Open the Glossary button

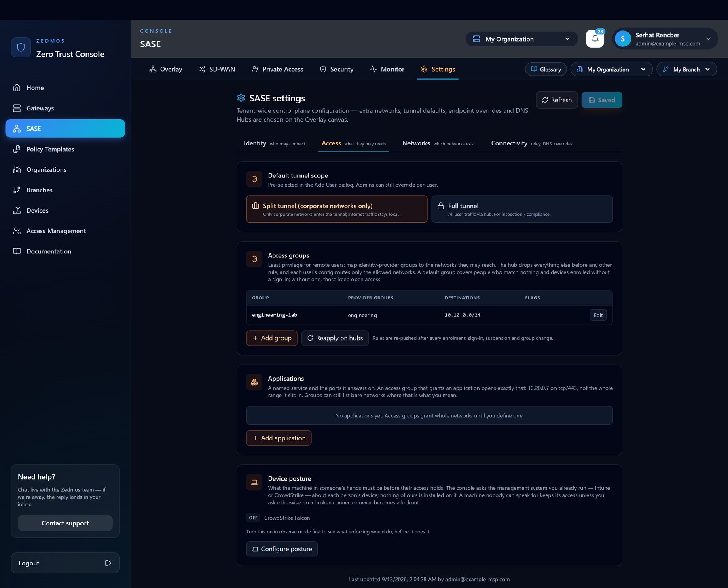(546, 69)
